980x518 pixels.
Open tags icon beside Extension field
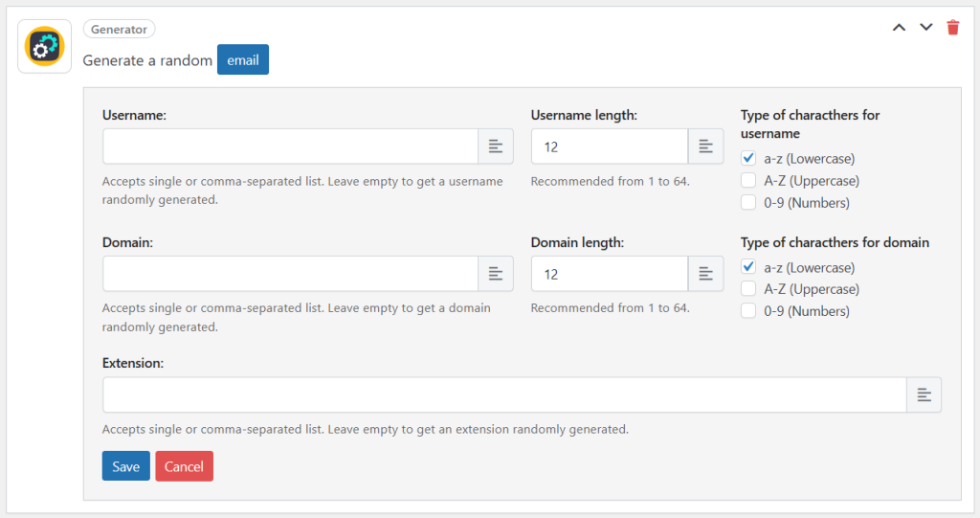[x=924, y=395]
